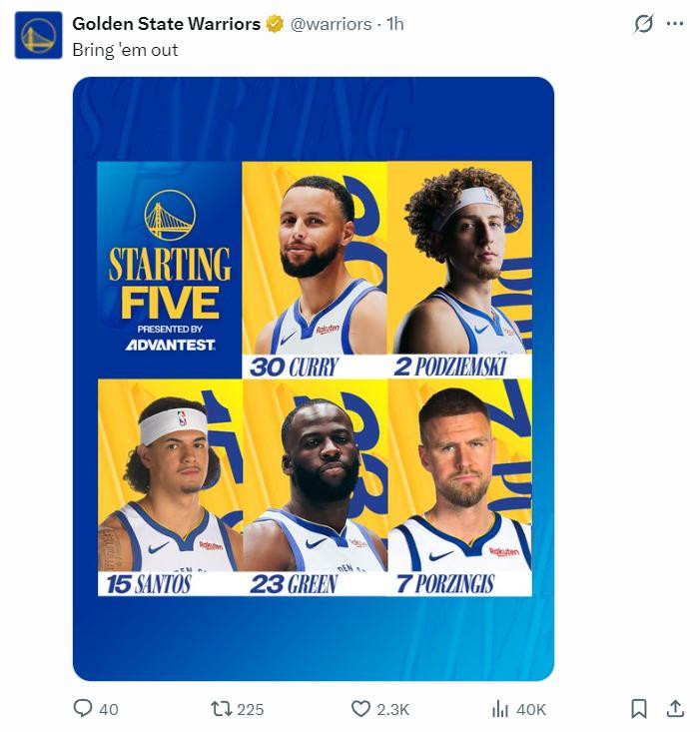Image resolution: width=700 pixels, height=732 pixels.
Task: Click the 7 Porzingis player photo
Action: coord(459,484)
